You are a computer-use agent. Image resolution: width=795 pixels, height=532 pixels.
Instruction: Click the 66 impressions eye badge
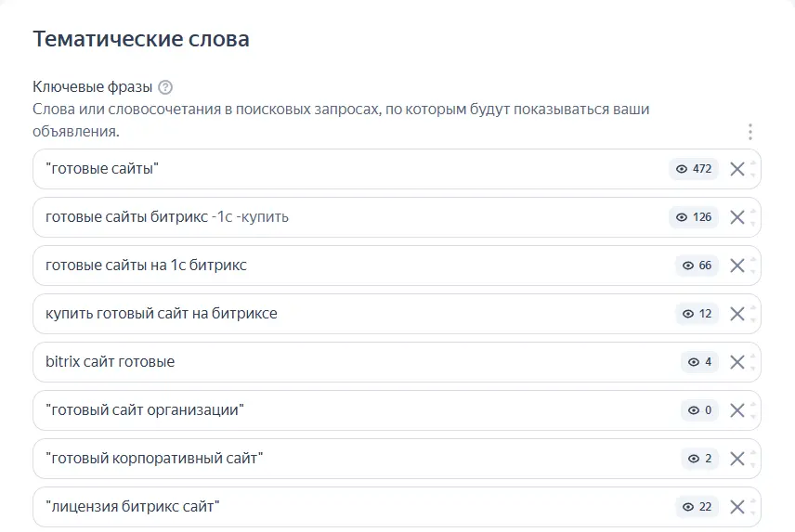697,266
